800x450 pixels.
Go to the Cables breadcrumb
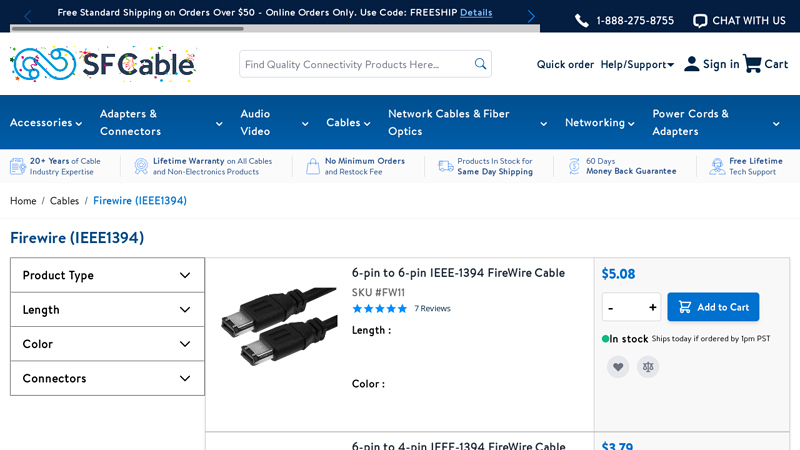point(64,201)
